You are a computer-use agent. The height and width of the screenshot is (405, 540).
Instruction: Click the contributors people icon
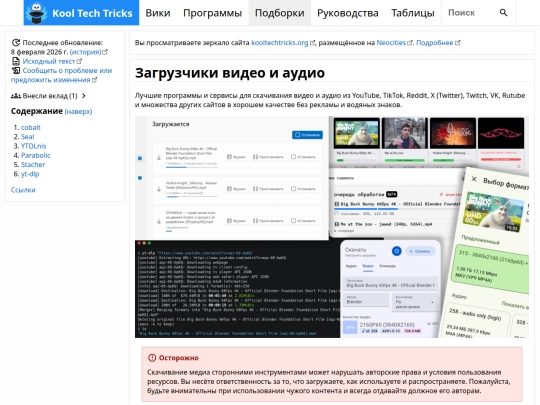(16, 96)
